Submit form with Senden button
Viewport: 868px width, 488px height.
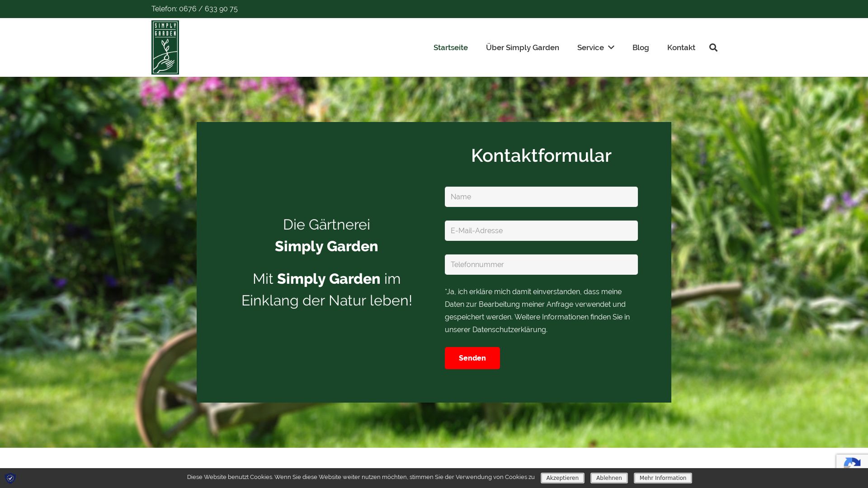[472, 358]
